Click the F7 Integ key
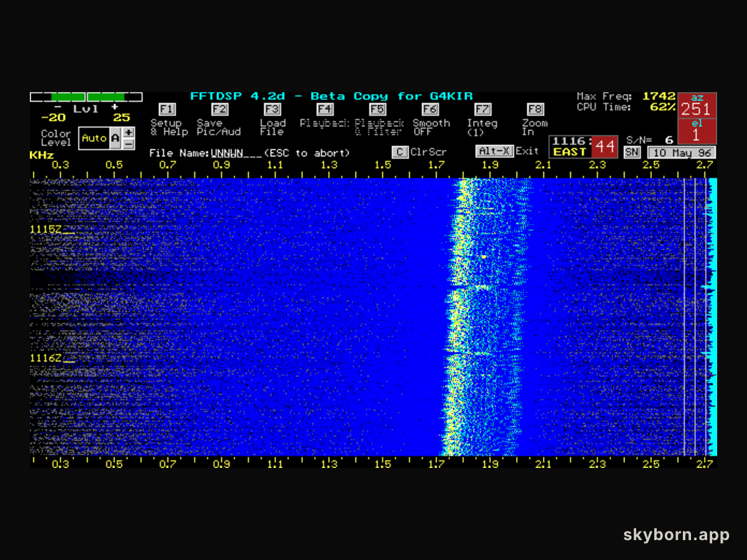 click(x=482, y=110)
